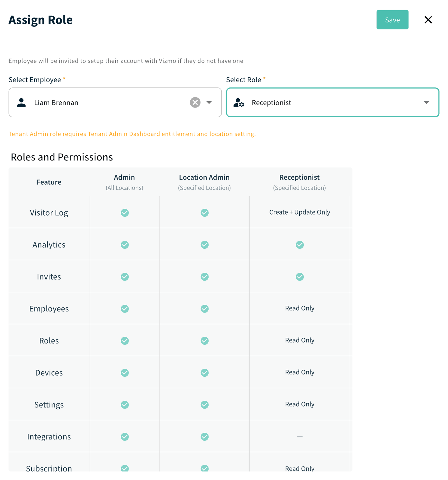Screen dimensions: 448x480
Task: Click the Receptionist role field text
Action: 271,103
